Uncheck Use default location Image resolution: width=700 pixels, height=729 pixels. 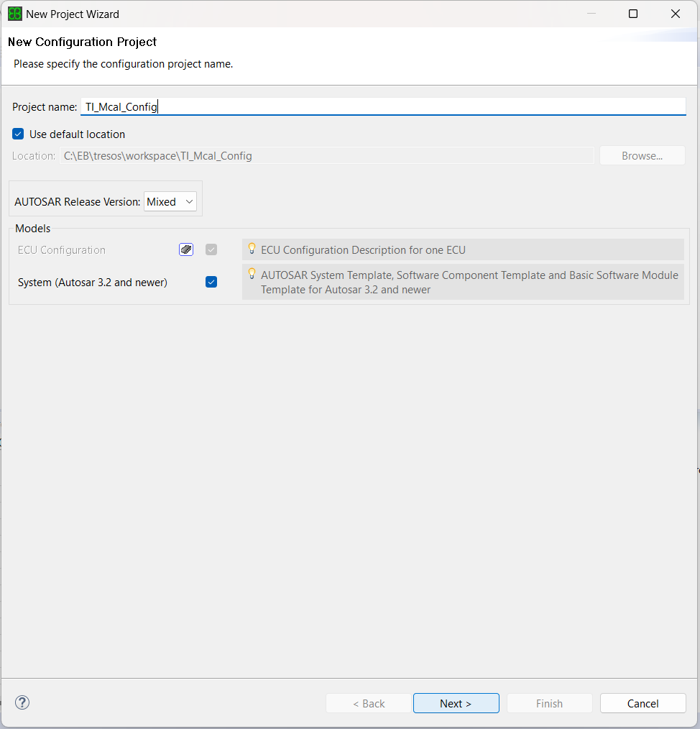click(x=17, y=134)
